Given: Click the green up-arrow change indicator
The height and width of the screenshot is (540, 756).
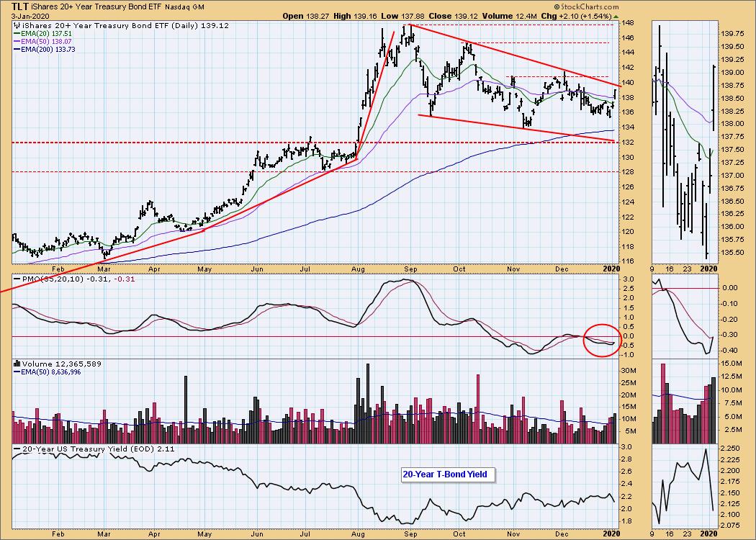Looking at the screenshot, I should point(616,17).
